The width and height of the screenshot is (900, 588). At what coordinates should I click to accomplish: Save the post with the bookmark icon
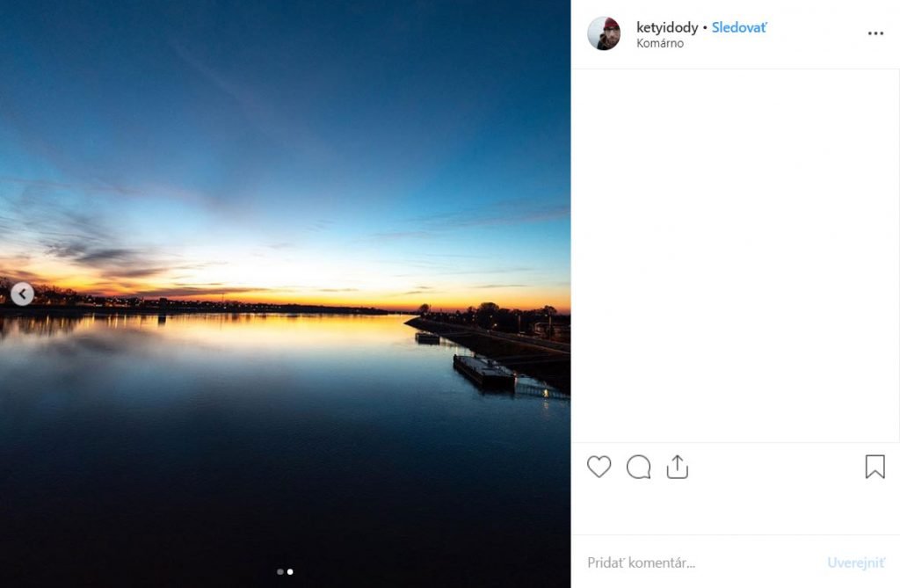coord(875,467)
